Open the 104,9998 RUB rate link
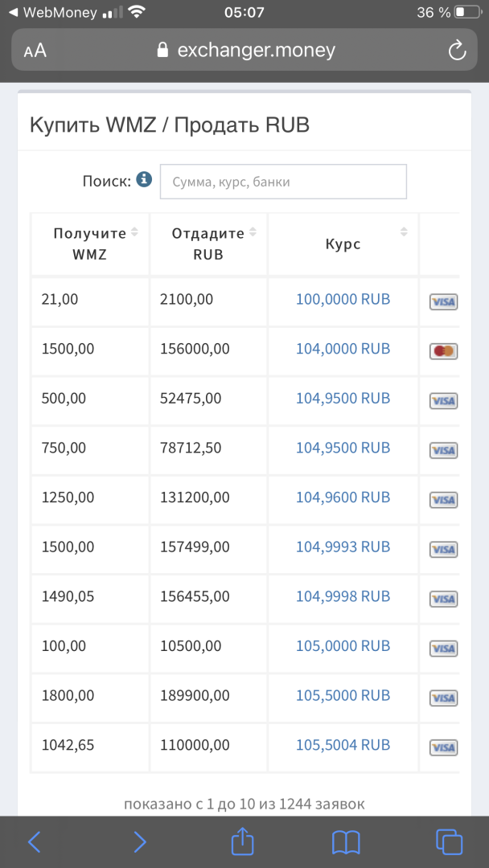The image size is (489, 868). pyautogui.click(x=343, y=596)
